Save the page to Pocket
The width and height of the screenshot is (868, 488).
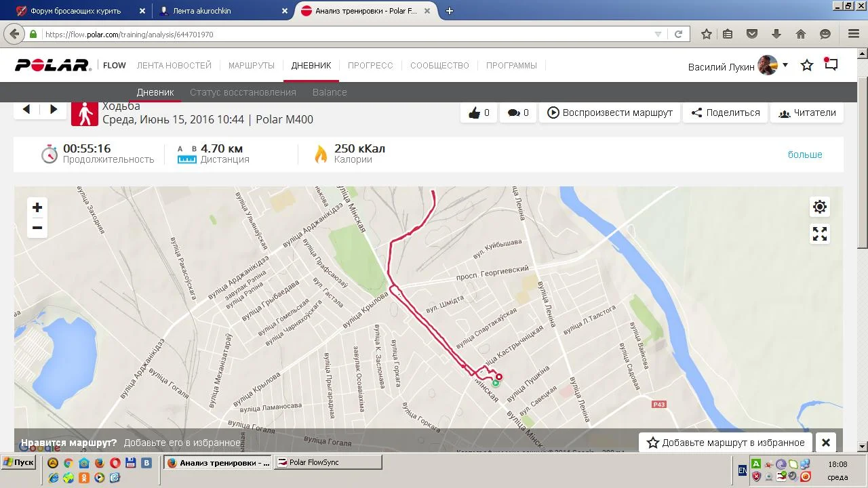(752, 34)
